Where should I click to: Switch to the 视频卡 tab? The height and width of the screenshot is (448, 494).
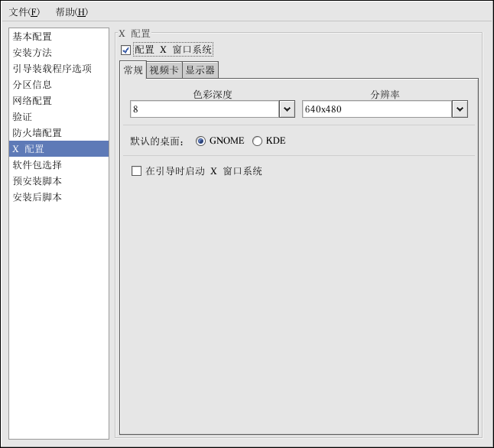(164, 70)
